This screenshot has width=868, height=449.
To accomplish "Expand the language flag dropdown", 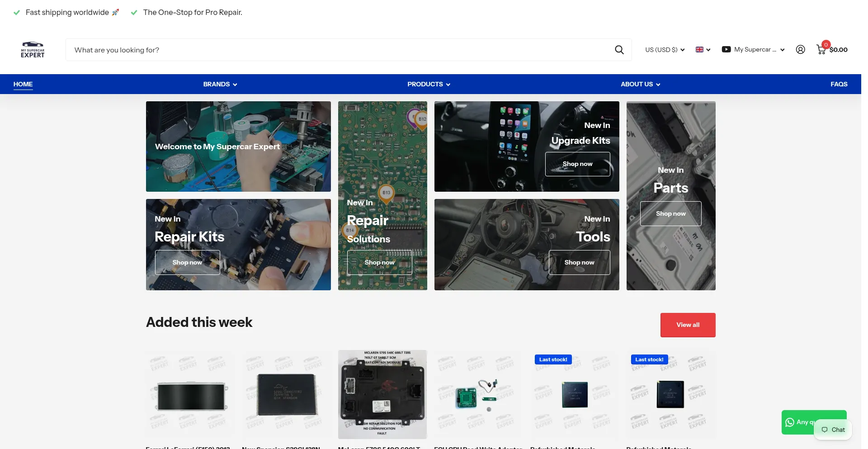I will 703,50.
